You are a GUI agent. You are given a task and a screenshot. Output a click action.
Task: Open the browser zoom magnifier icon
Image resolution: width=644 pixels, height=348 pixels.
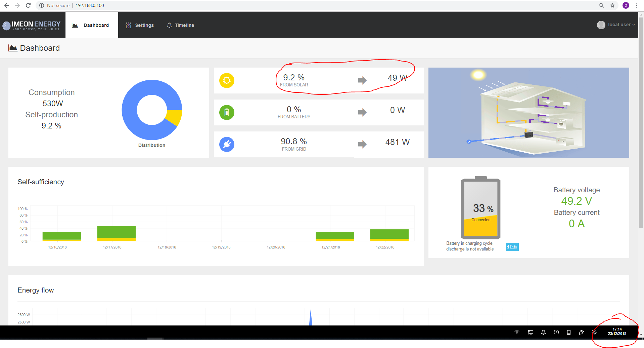click(601, 5)
